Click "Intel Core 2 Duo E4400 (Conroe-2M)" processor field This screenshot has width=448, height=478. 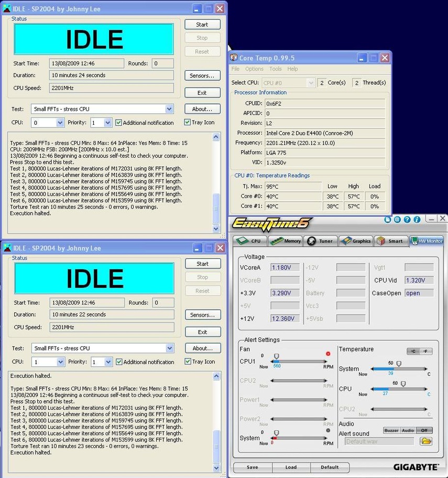pos(325,133)
